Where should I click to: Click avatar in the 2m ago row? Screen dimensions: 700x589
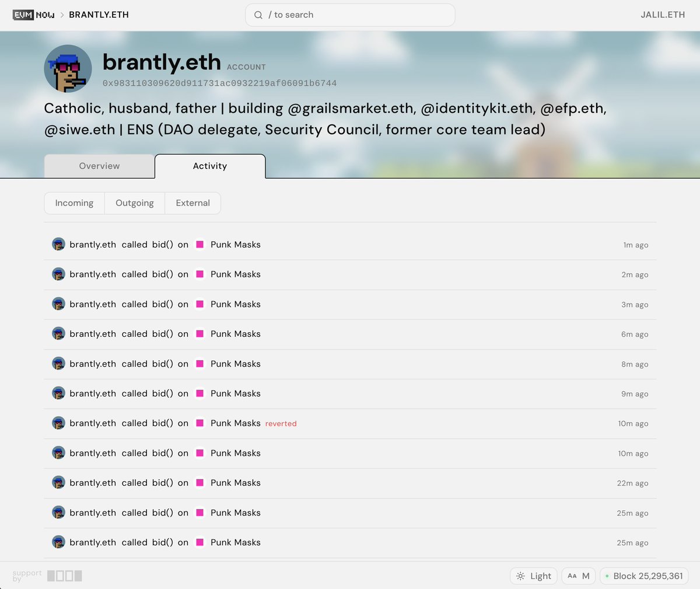(58, 274)
